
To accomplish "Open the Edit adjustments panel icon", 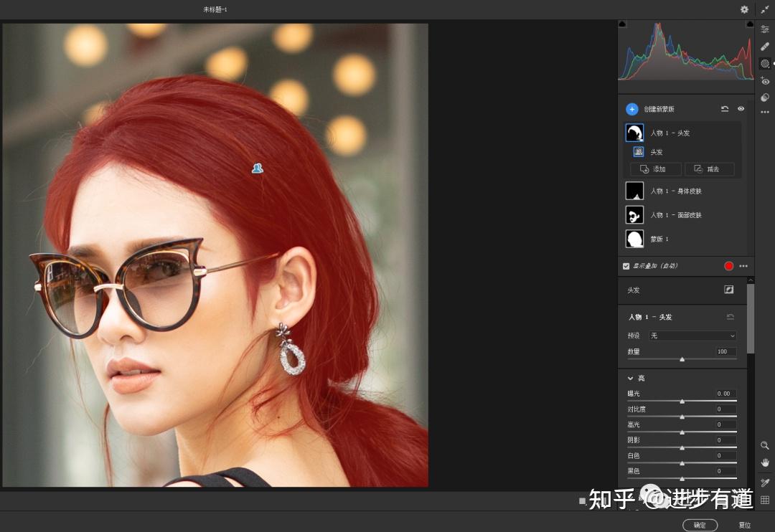I will [x=765, y=29].
